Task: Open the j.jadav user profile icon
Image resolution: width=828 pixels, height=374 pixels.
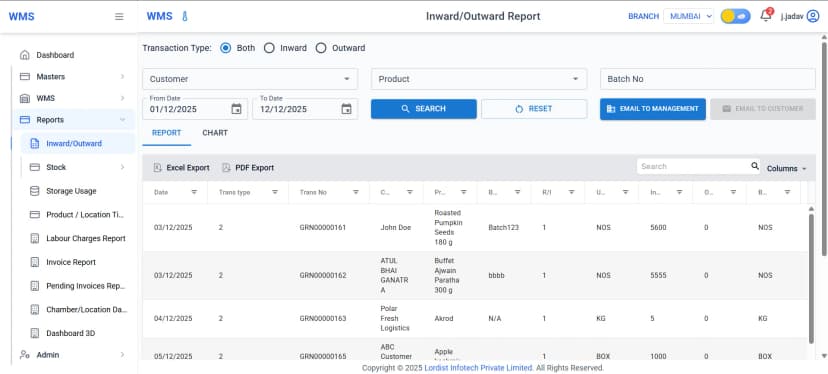Action: point(813,16)
